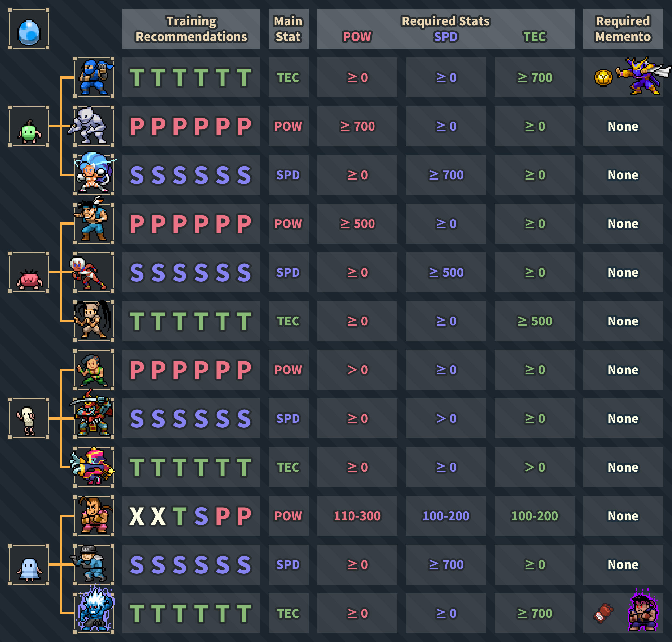The width and height of the screenshot is (672, 642).
Task: Click None memento in gray brute row
Action: [x=623, y=126]
